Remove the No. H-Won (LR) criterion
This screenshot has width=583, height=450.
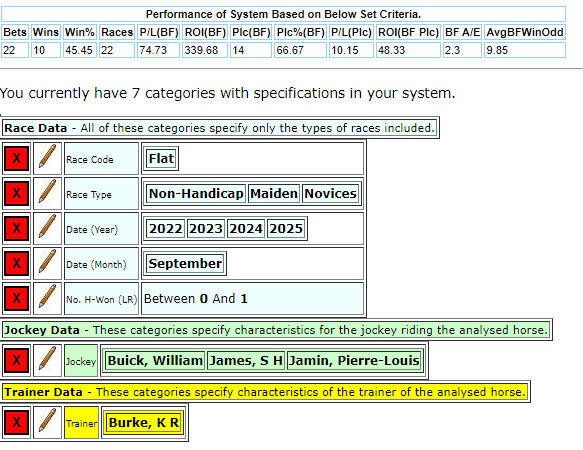[17, 298]
